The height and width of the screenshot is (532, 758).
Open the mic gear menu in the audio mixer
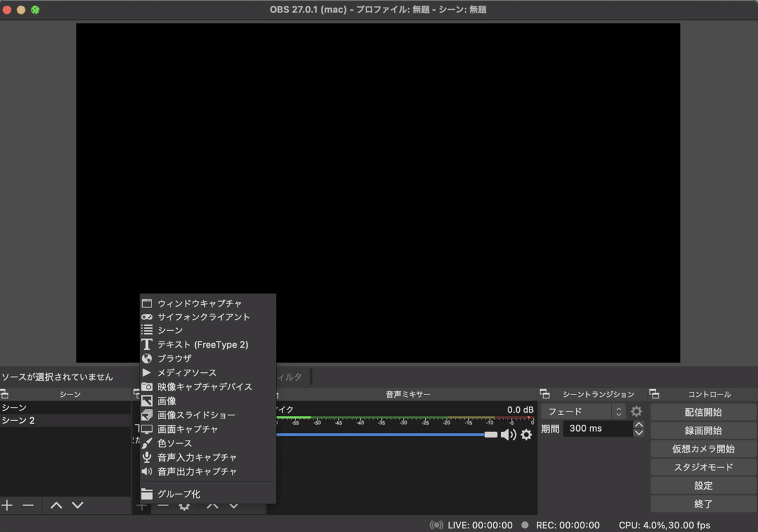[526, 435]
